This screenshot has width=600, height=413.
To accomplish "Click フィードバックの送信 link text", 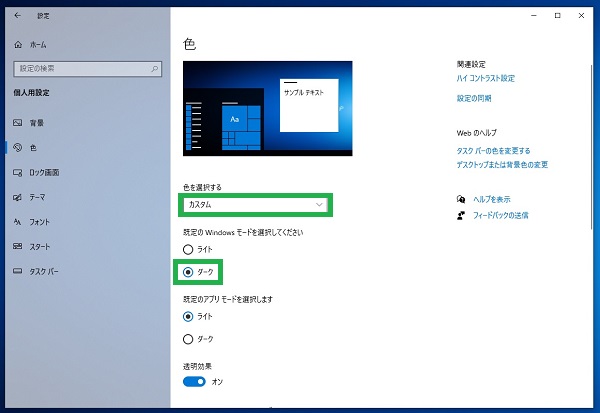I will coord(501,215).
